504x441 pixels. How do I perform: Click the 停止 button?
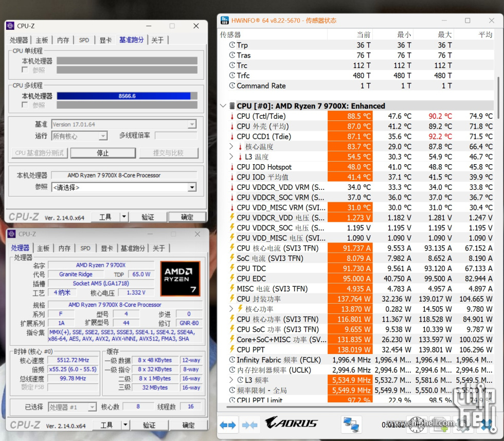(x=103, y=153)
